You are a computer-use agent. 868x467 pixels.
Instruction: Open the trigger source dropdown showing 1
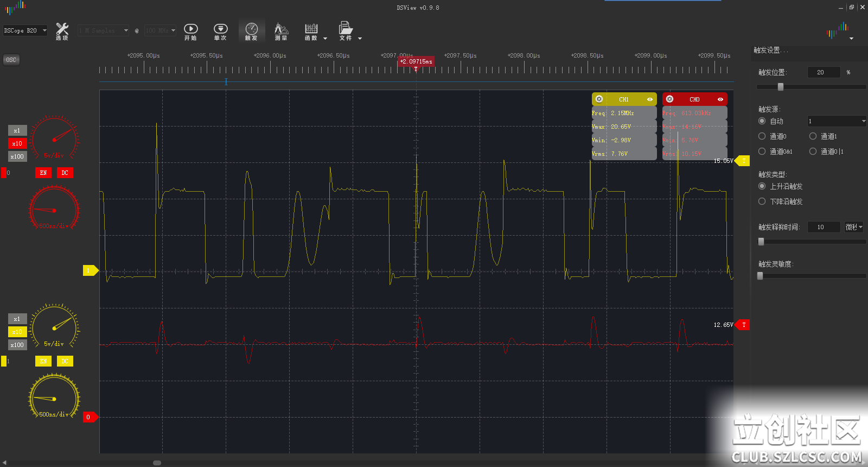pos(837,121)
